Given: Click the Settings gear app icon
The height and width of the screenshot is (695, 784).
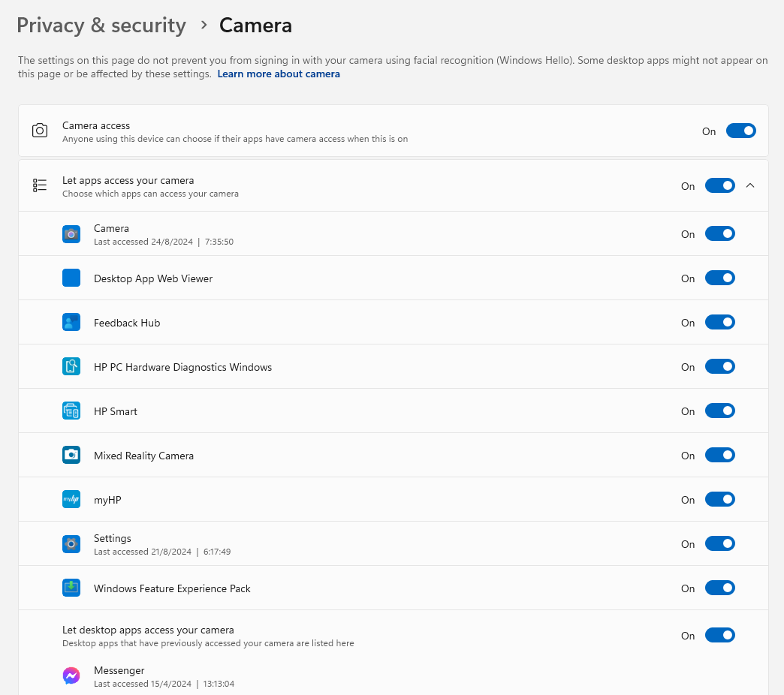Looking at the screenshot, I should [x=71, y=543].
